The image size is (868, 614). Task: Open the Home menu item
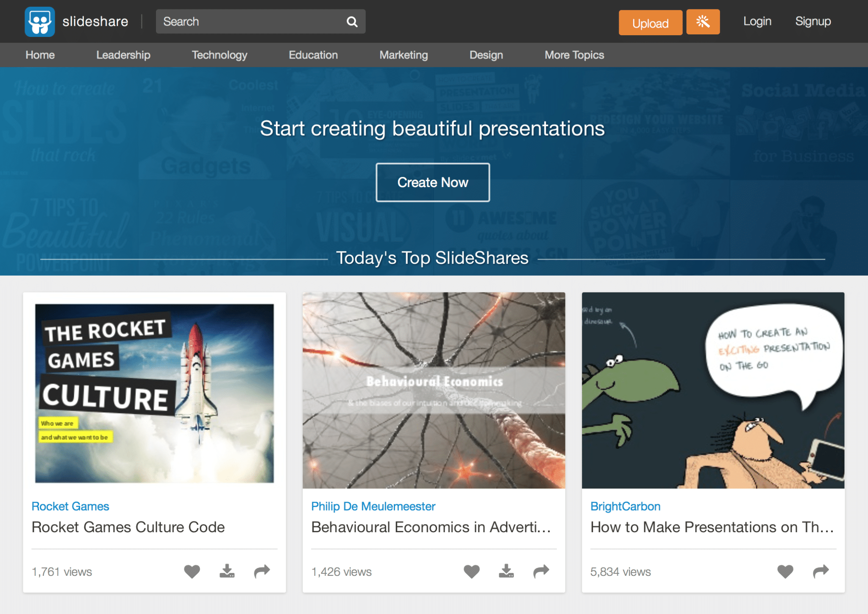40,55
